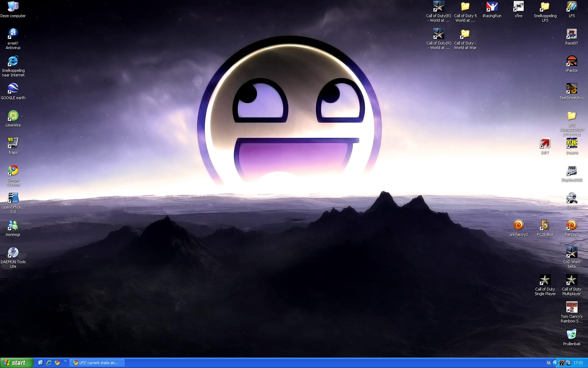Select the Prullenbak recycle bin
The image size is (588, 368).
(572, 338)
